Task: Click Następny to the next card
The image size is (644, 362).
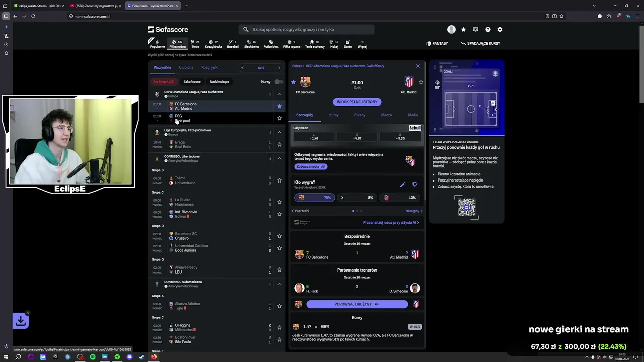Action: (x=414, y=211)
